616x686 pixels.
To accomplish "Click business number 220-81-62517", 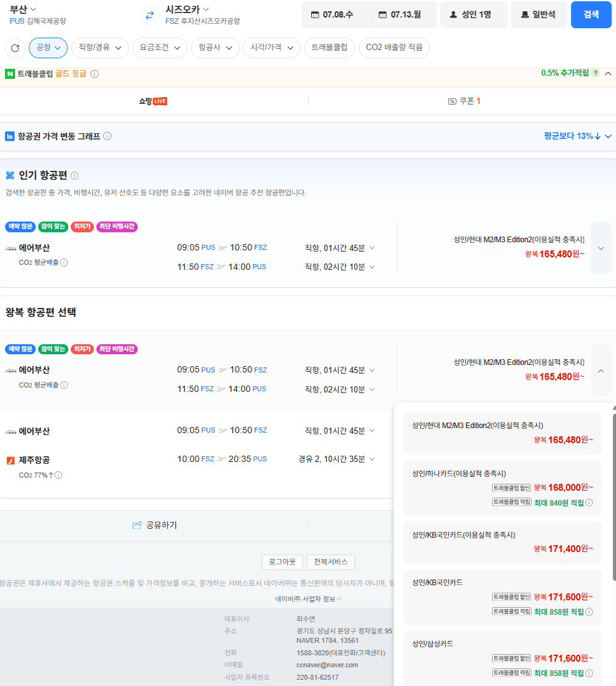I will tap(317, 677).
